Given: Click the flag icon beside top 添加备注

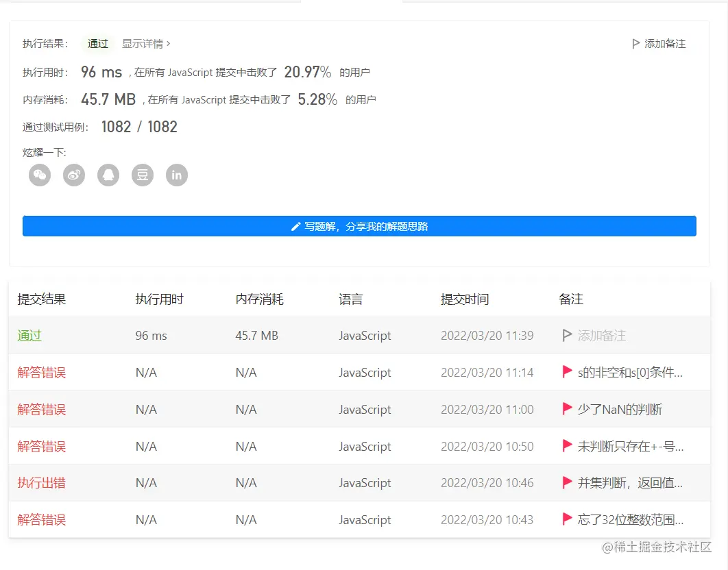Looking at the screenshot, I should pos(635,44).
